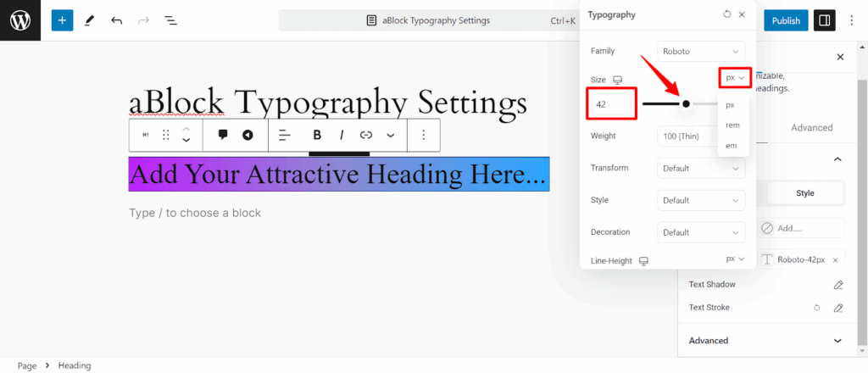Close the Typography popup
Viewport: 868px width, 373px height.
point(742,14)
